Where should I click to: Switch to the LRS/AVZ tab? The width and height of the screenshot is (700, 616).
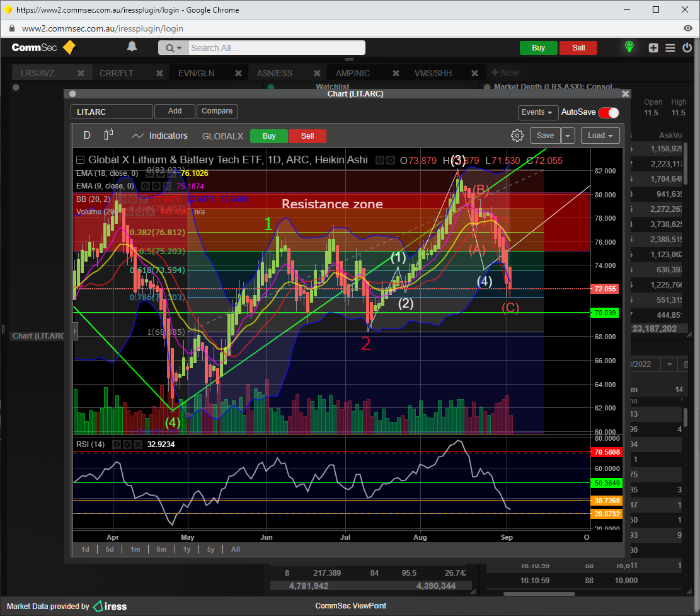tap(38, 73)
